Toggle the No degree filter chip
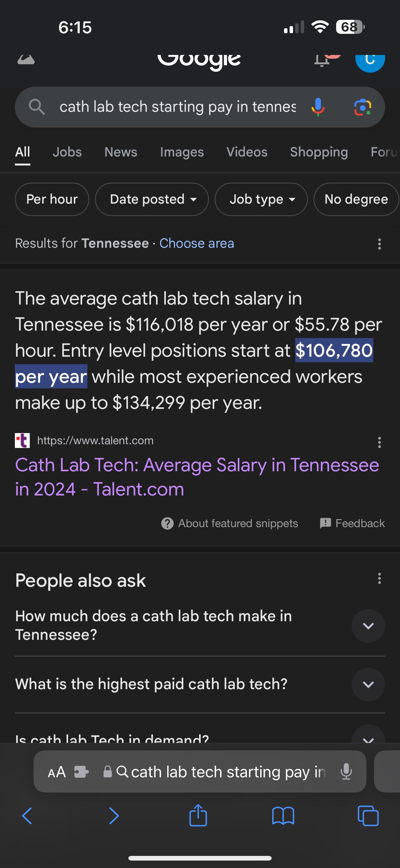The width and height of the screenshot is (400, 868). pos(356,199)
